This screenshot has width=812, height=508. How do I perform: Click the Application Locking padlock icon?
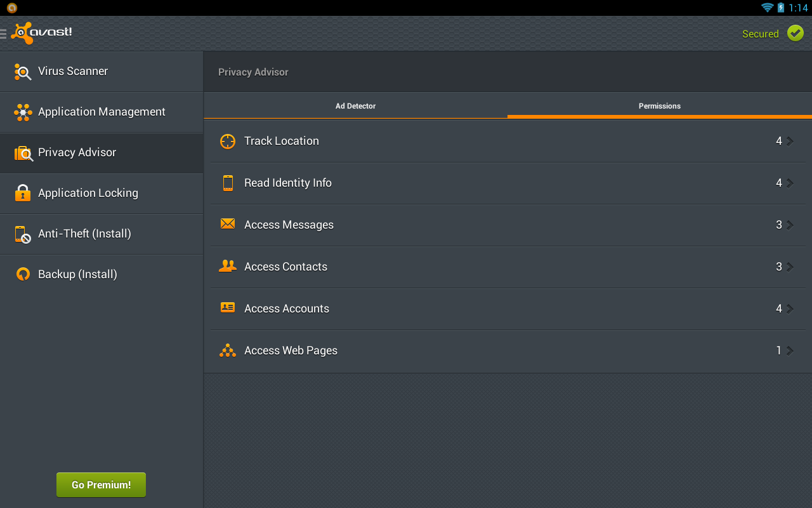tap(23, 193)
